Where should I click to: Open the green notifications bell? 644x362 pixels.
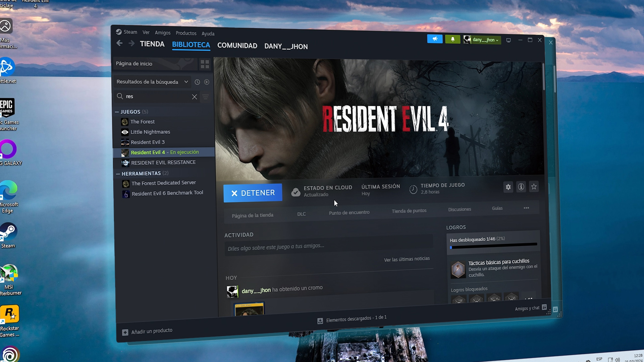click(452, 40)
